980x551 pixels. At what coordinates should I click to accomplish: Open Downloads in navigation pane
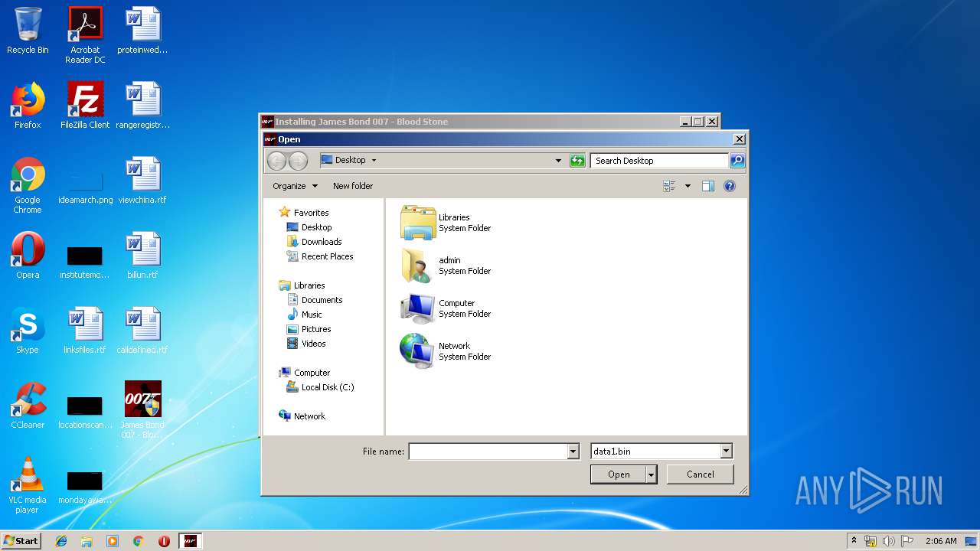(314, 242)
